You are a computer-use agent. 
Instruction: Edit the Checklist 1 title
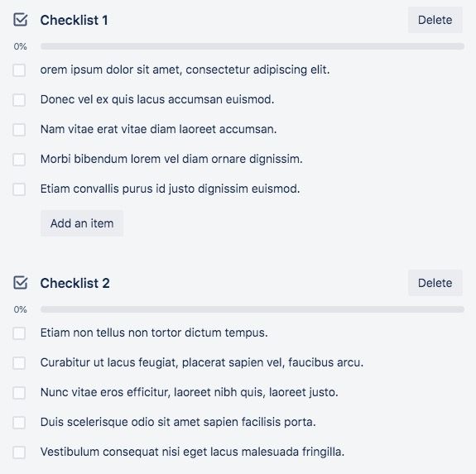click(74, 21)
